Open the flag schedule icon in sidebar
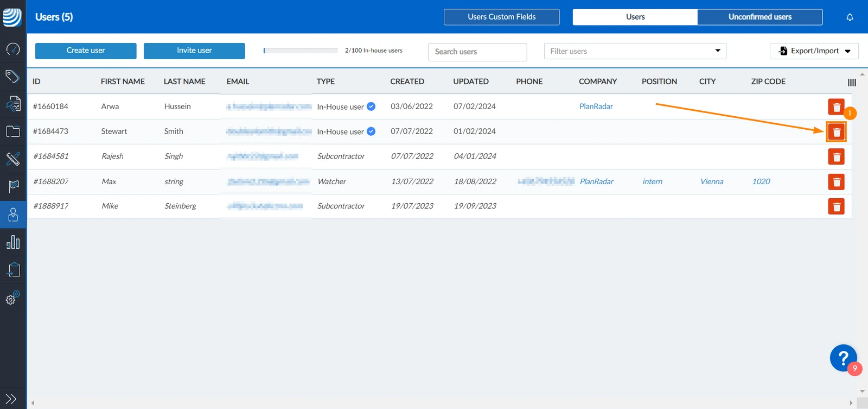This screenshot has height=409, width=868. (13, 186)
